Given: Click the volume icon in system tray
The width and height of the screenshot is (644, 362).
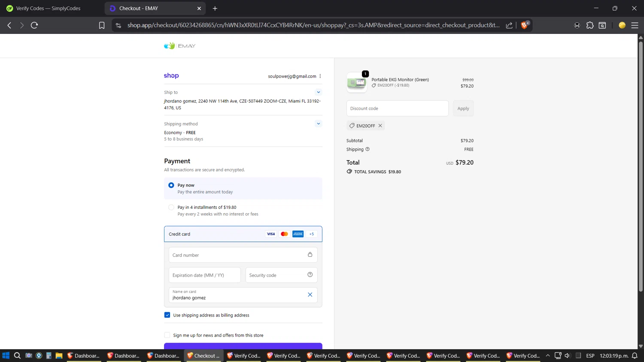Looking at the screenshot, I should click(567, 356).
